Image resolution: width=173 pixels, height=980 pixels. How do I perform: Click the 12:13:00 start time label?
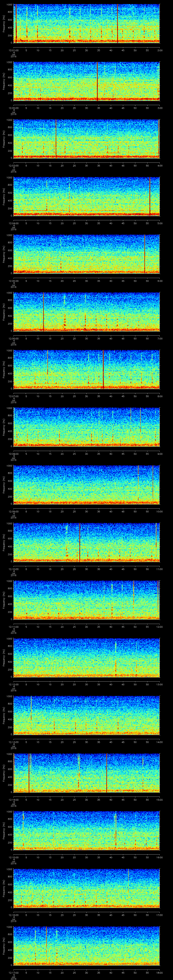13,742
